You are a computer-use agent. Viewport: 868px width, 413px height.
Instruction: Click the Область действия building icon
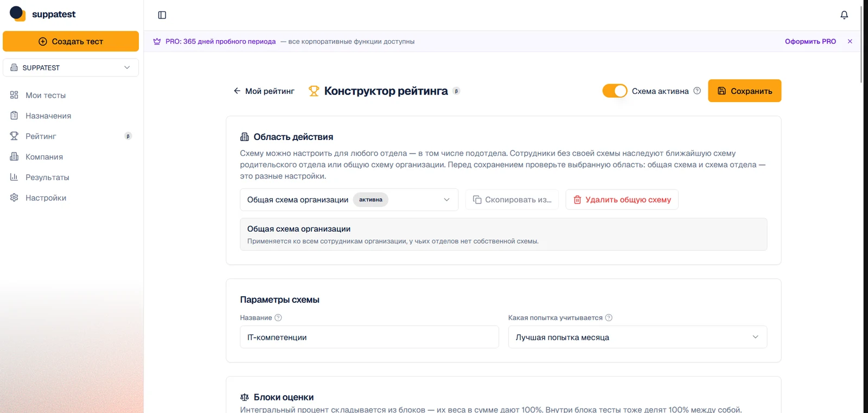pyautogui.click(x=245, y=137)
